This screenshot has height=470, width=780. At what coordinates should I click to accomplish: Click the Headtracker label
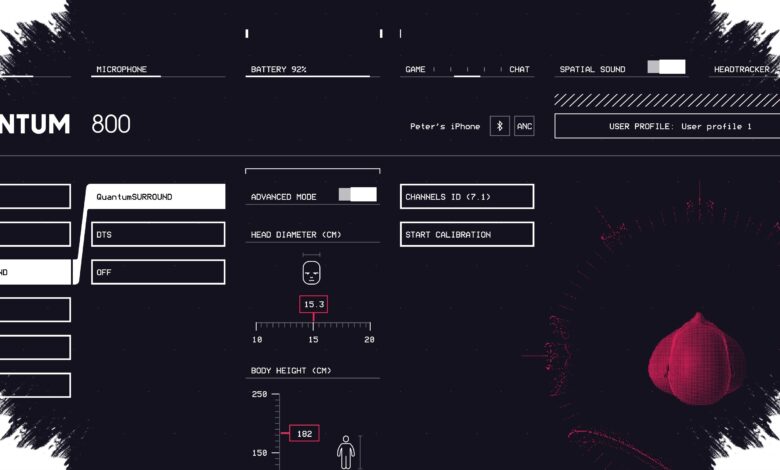pyautogui.click(x=742, y=69)
